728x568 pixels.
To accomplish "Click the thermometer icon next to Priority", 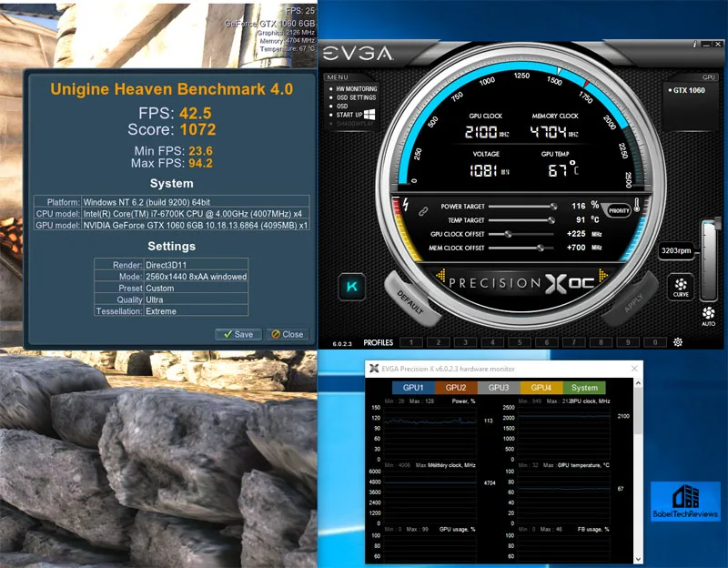I will [x=637, y=208].
